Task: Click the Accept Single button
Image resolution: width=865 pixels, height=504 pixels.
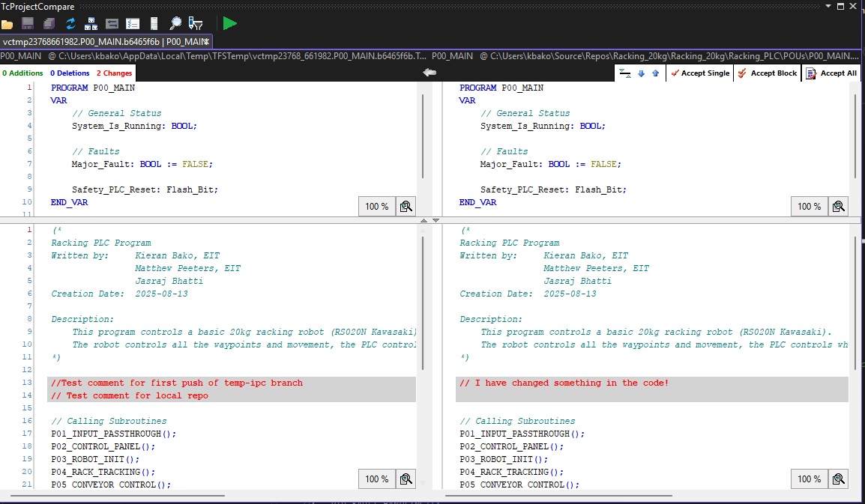Action: point(700,73)
